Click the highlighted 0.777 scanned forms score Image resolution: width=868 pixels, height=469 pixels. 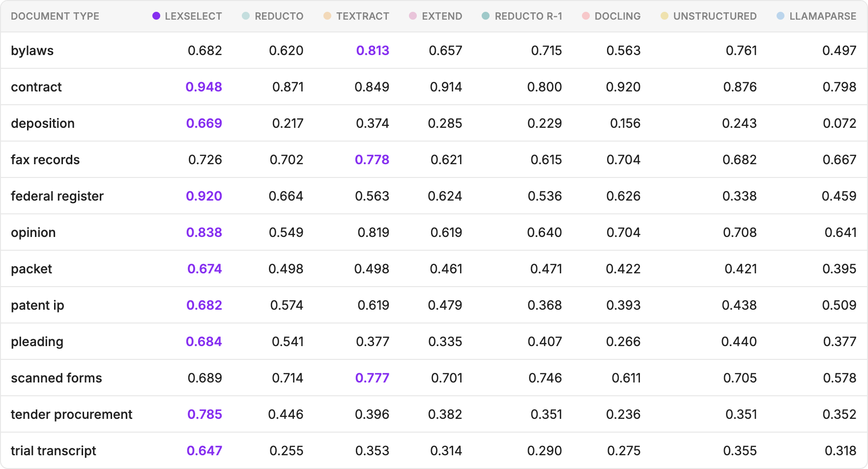pos(372,378)
